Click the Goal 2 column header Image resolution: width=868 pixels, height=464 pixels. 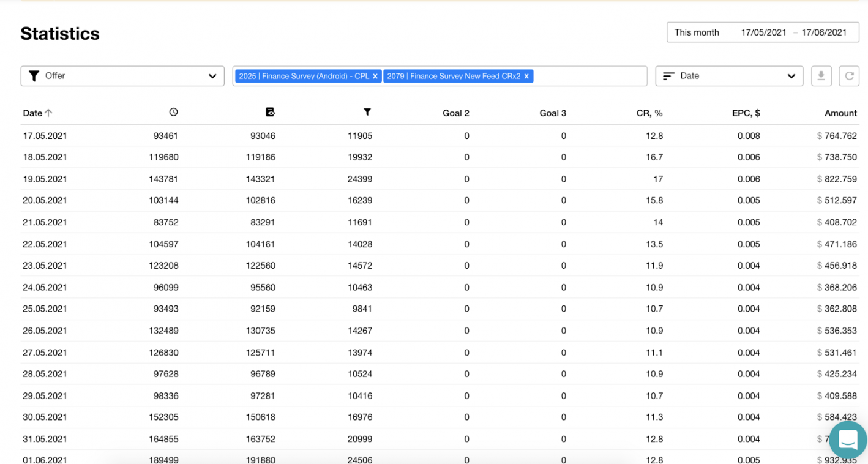(456, 113)
